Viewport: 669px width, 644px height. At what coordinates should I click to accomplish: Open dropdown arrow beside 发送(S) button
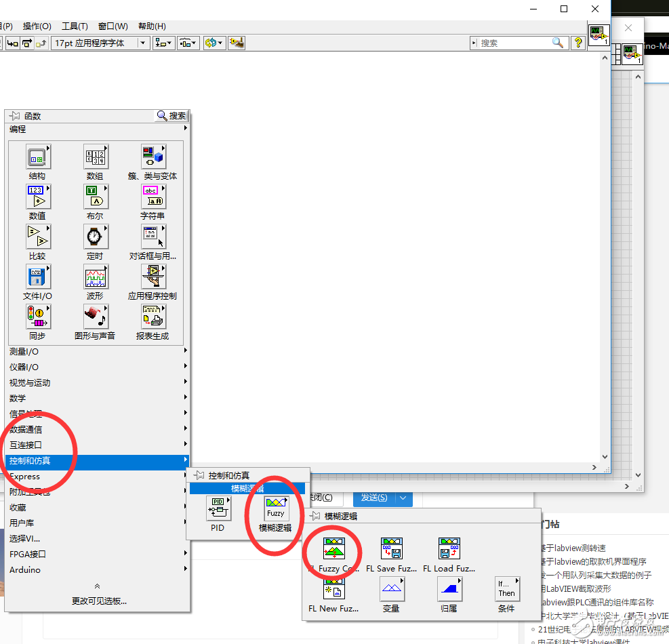click(403, 498)
